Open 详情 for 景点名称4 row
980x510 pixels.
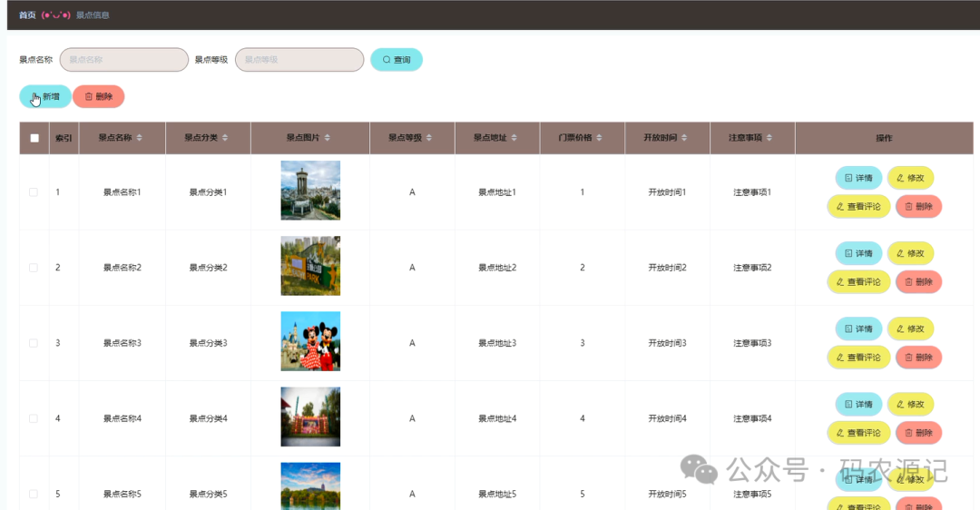coord(858,405)
